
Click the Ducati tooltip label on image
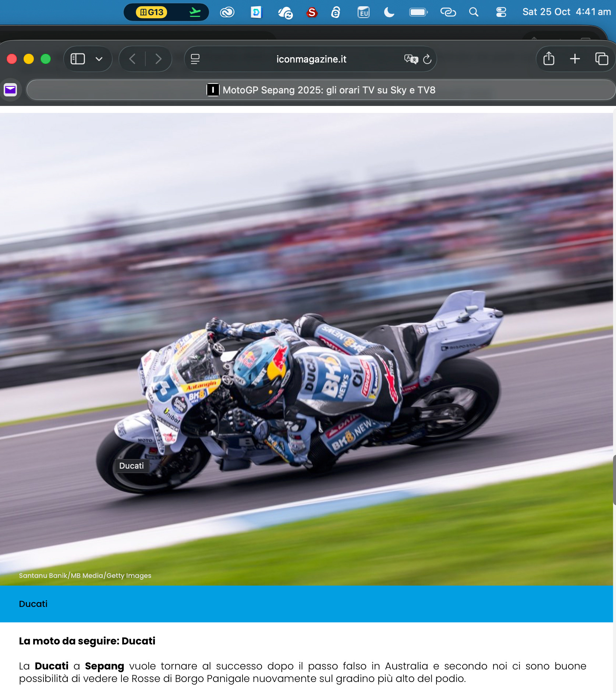click(x=131, y=466)
